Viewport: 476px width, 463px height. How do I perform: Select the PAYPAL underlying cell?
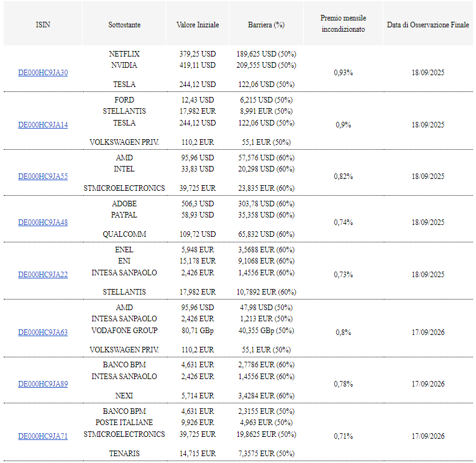coord(124,215)
